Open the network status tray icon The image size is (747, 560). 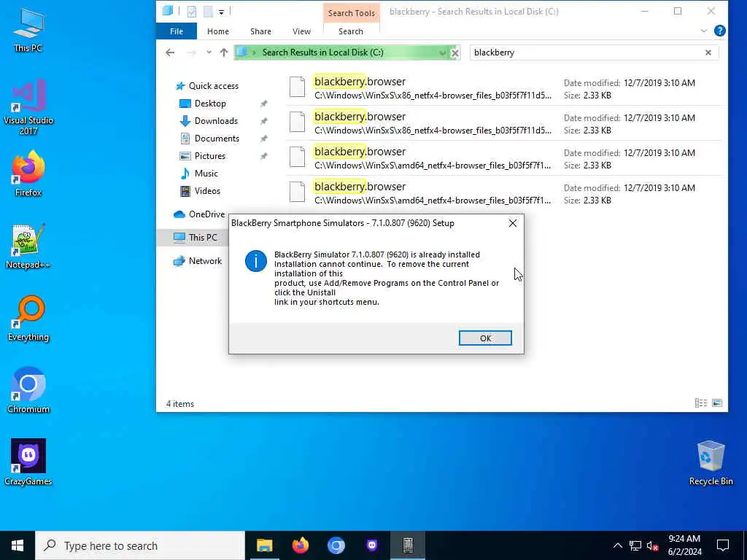point(635,545)
